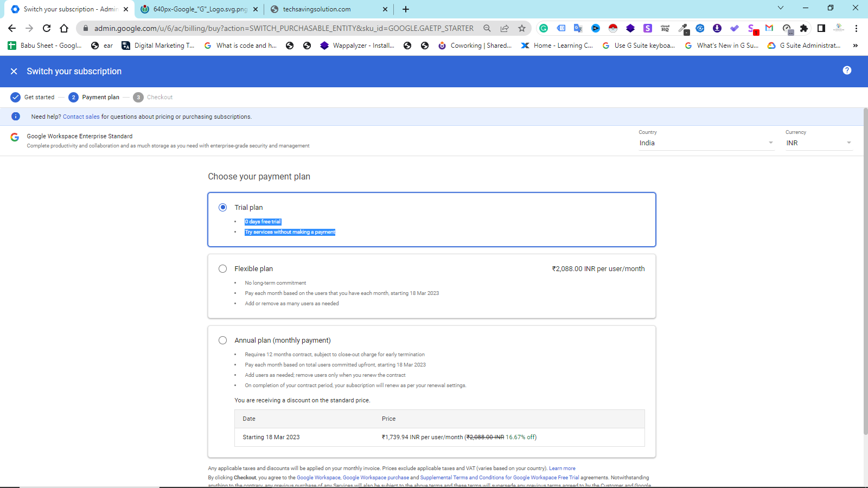Open Google Translate extension icon
The height and width of the screenshot is (488, 868).
pos(578,28)
